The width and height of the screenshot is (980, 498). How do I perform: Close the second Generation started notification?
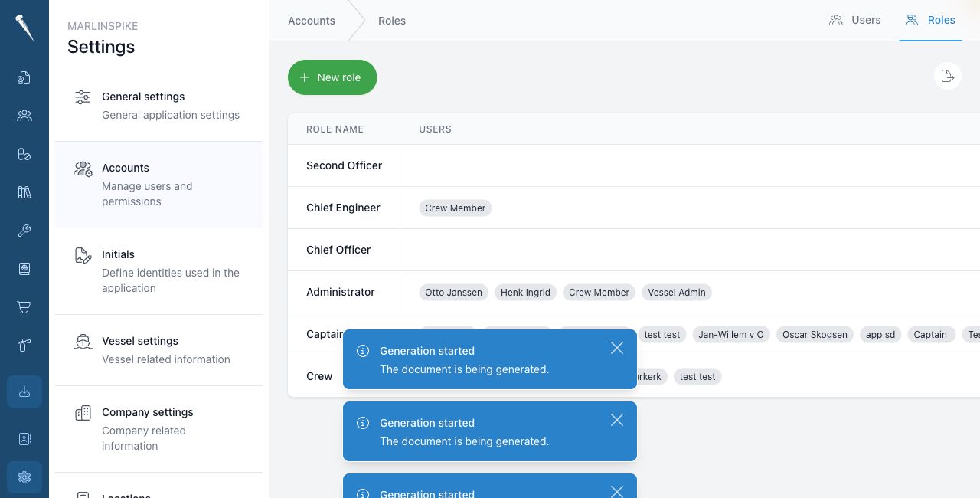(617, 420)
